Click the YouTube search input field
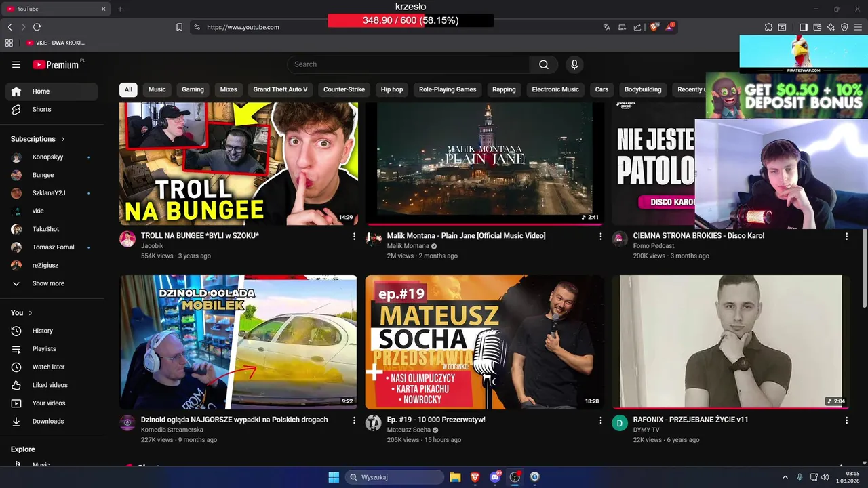868x488 pixels. coord(408,64)
